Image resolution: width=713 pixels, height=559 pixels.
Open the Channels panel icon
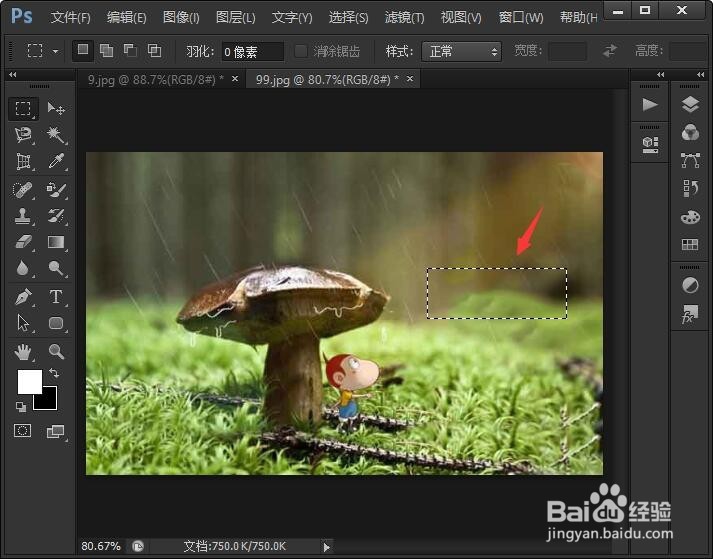pos(690,132)
